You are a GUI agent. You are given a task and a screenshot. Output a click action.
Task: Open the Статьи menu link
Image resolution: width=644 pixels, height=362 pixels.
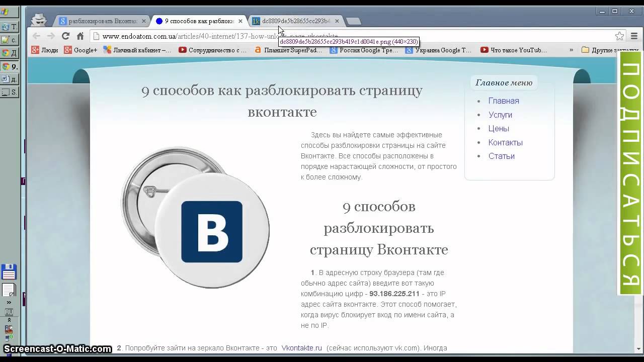[502, 156]
